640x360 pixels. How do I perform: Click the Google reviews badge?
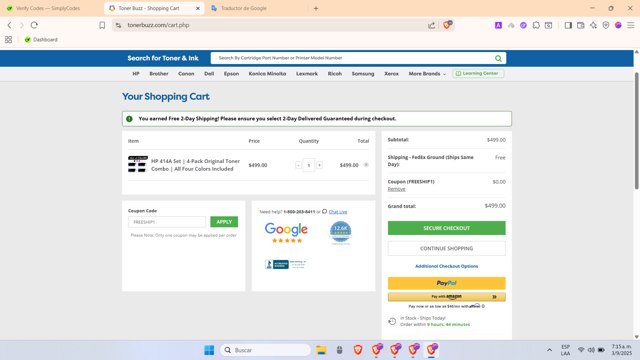click(286, 232)
